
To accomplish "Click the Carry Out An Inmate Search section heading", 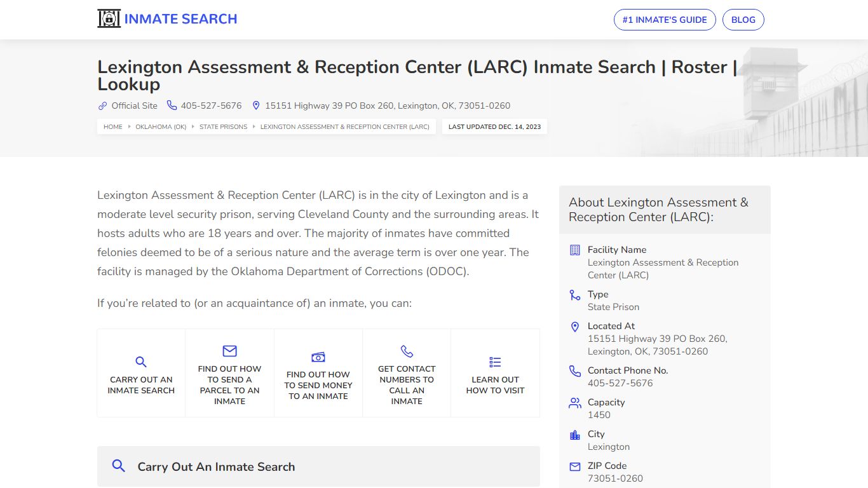I will tap(217, 467).
